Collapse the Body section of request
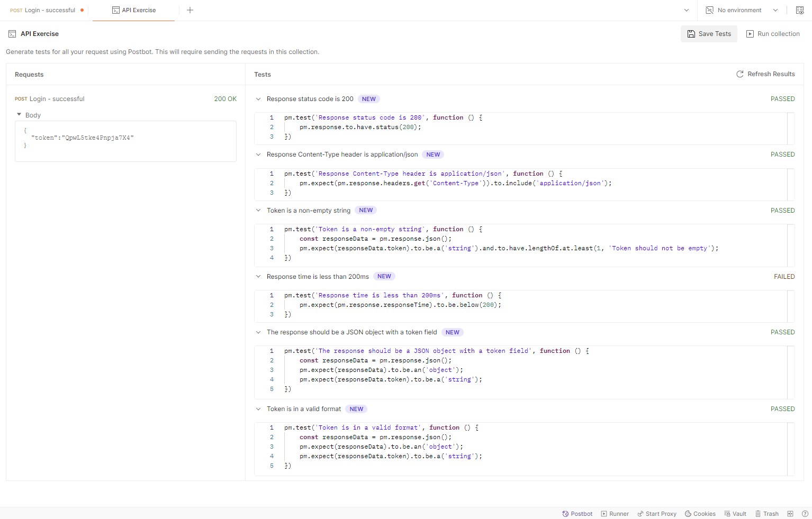 (19, 115)
